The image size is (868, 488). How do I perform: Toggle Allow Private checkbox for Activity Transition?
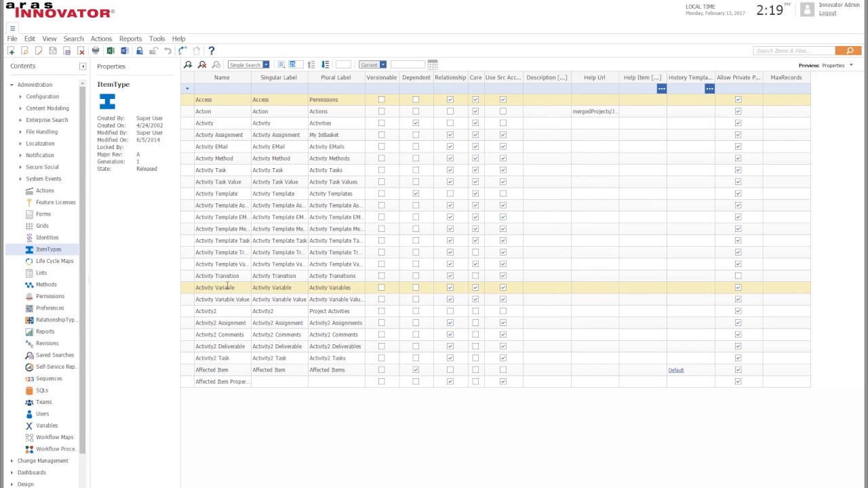tap(738, 276)
